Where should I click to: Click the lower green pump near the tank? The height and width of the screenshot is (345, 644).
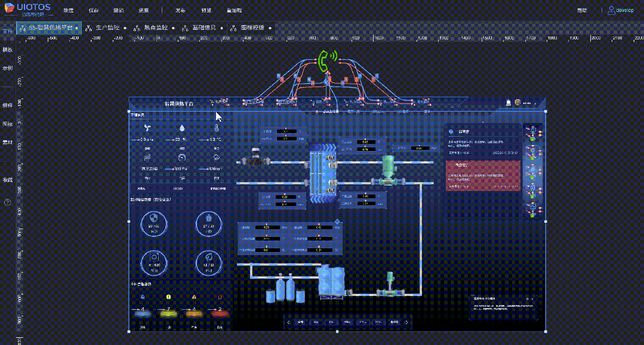click(391, 285)
